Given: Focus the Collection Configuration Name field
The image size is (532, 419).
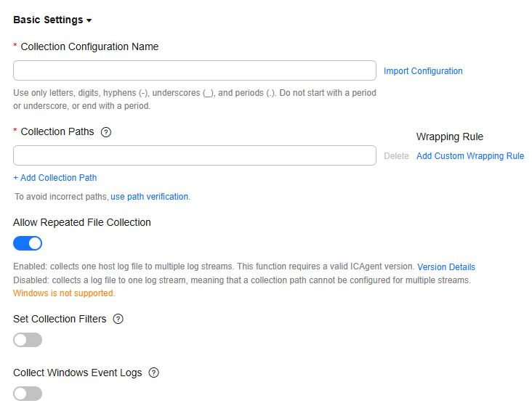Looking at the screenshot, I should point(195,70).
